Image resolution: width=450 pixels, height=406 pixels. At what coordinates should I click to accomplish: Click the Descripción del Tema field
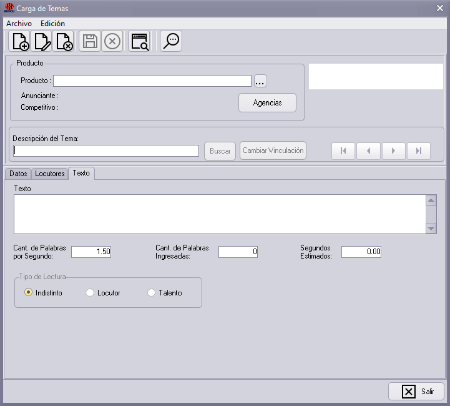[106, 151]
